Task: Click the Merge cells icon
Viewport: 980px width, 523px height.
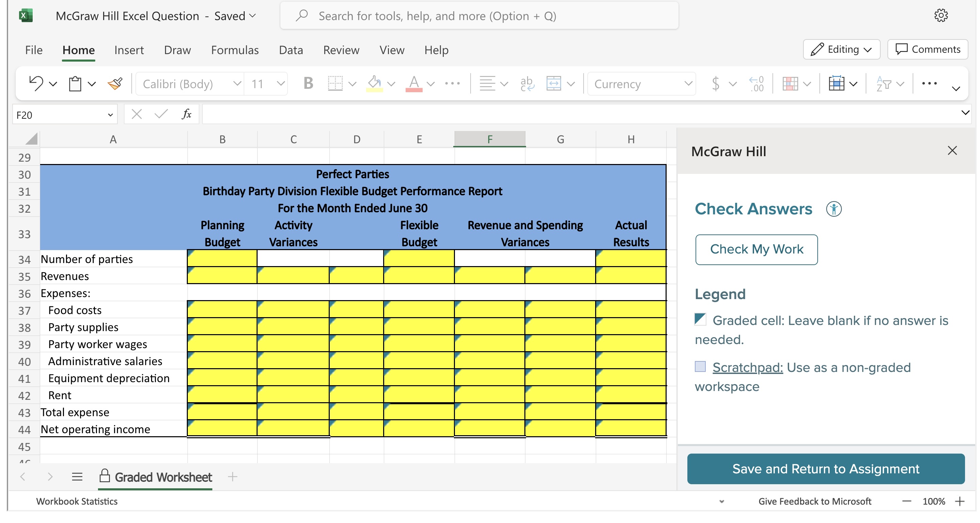Action: pos(554,83)
